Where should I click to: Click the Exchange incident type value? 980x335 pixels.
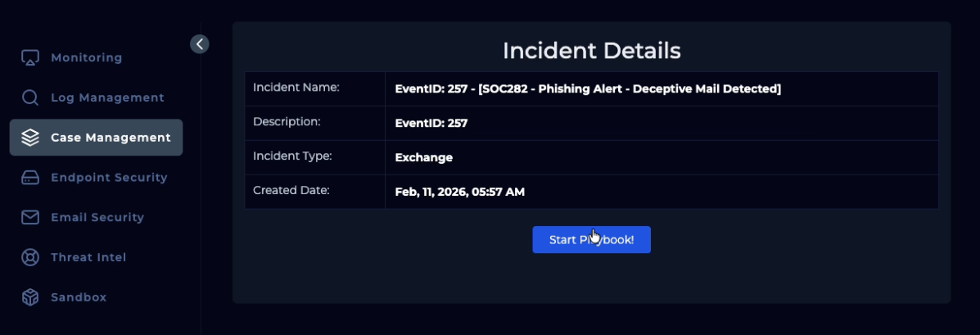[x=423, y=158]
